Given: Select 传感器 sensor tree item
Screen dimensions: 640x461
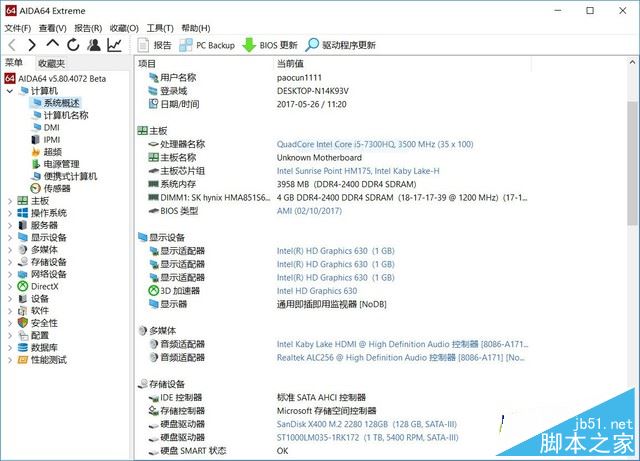Looking at the screenshot, I should click(x=51, y=188).
